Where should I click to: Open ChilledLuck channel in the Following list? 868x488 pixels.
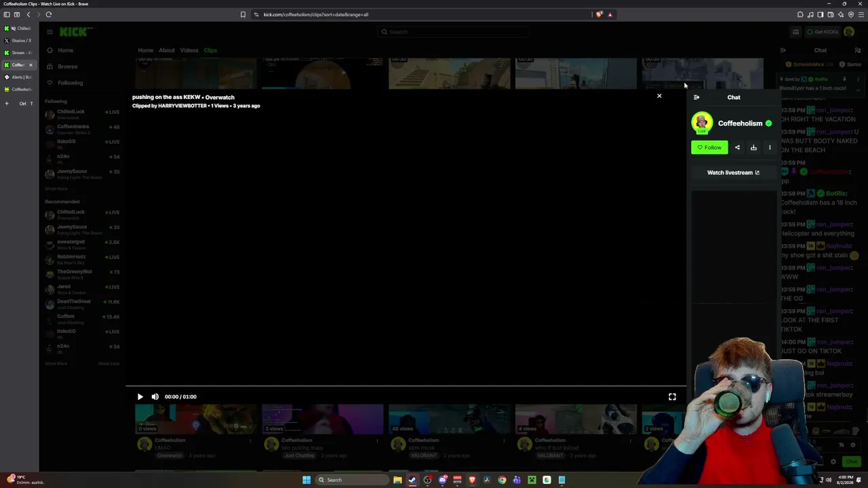point(82,114)
